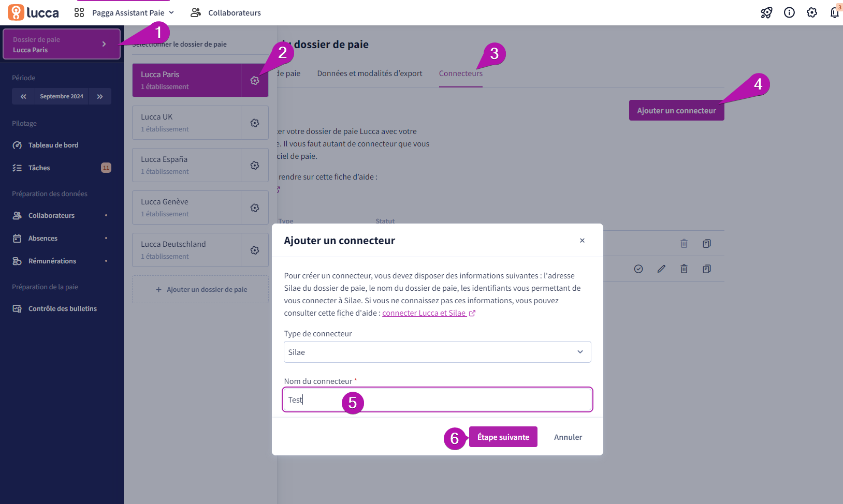Go to previous period with double-left arrows

pos(23,96)
